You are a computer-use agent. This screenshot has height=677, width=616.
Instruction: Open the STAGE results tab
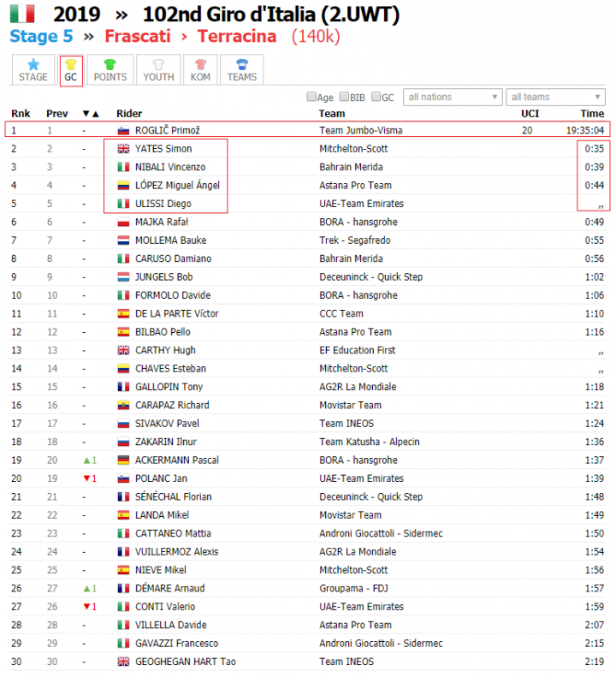(x=33, y=70)
